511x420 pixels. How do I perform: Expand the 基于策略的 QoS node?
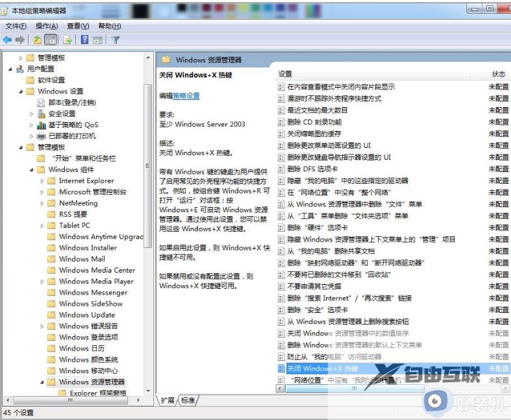(x=31, y=125)
